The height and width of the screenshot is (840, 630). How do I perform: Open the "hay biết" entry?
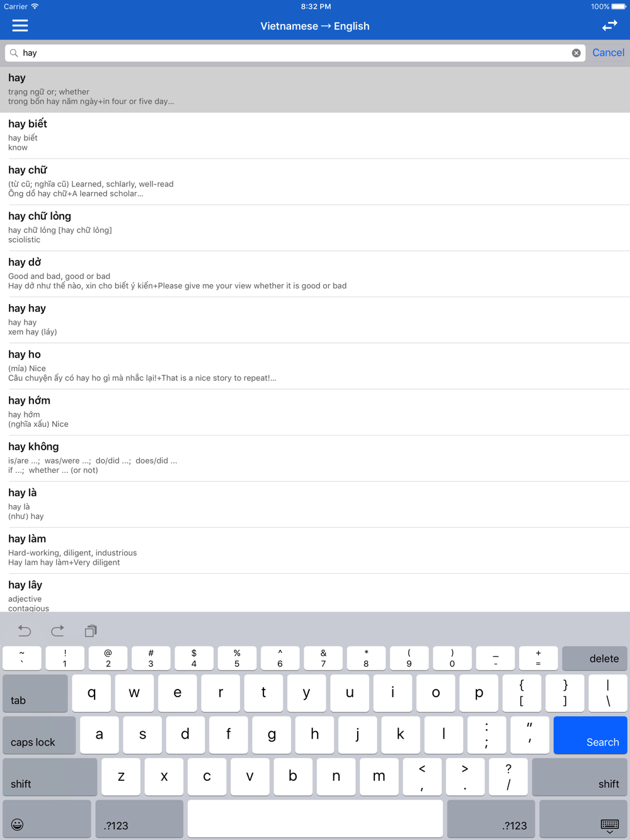tap(315, 135)
